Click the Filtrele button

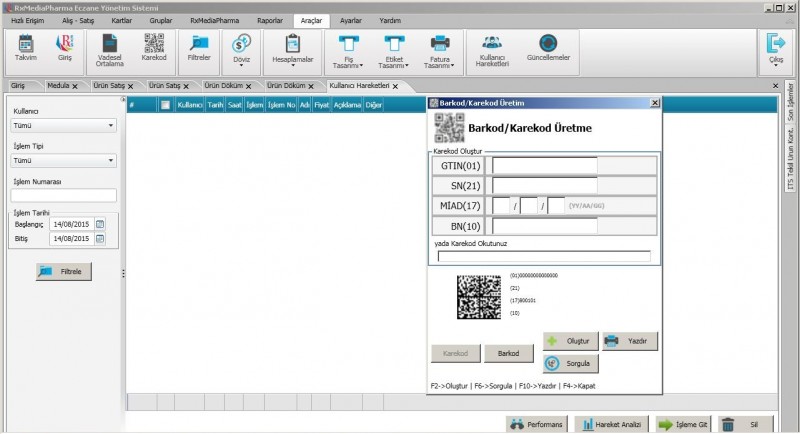click(x=64, y=272)
